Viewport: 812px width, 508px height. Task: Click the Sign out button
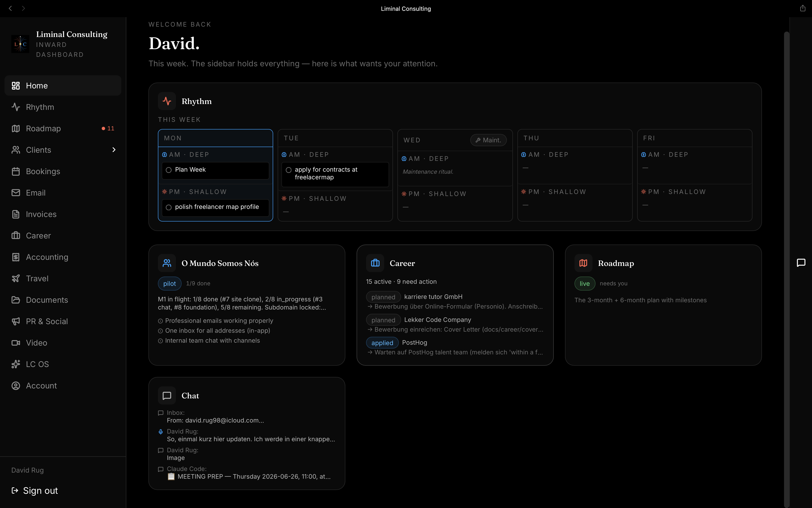[35, 491]
